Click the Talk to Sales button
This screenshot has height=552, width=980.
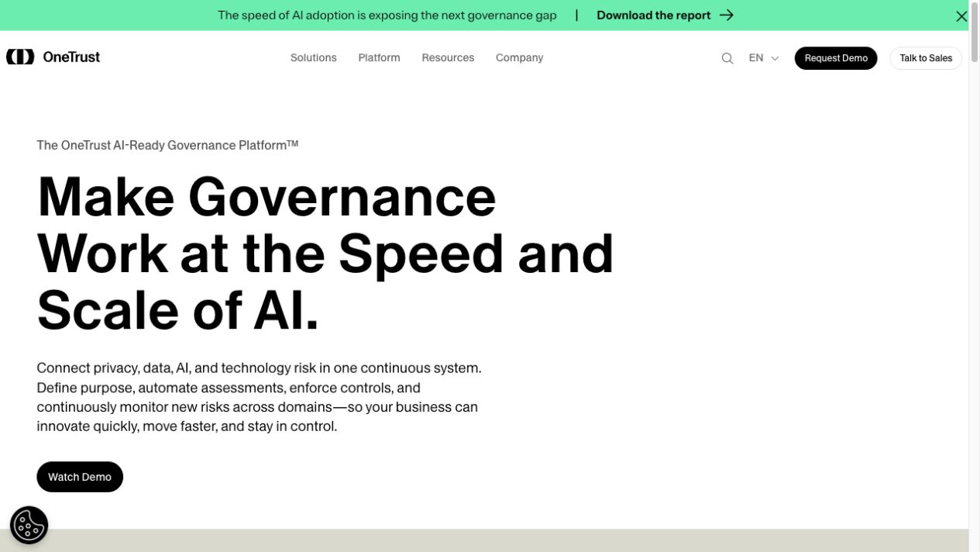click(x=926, y=58)
